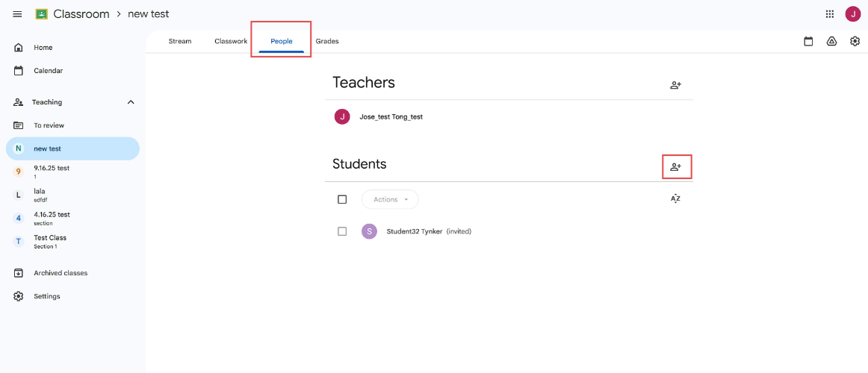Collapse the Teaching section chevron
Viewport: 868px width, 373px height.
pos(131,102)
